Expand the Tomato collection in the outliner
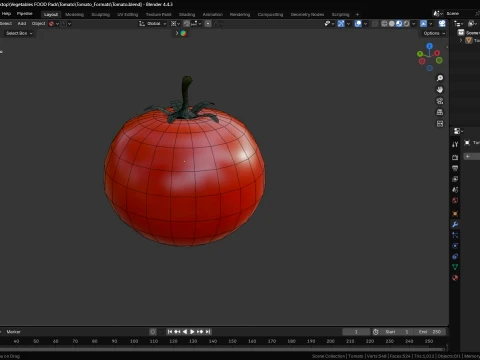480x360 pixels. coord(461,40)
